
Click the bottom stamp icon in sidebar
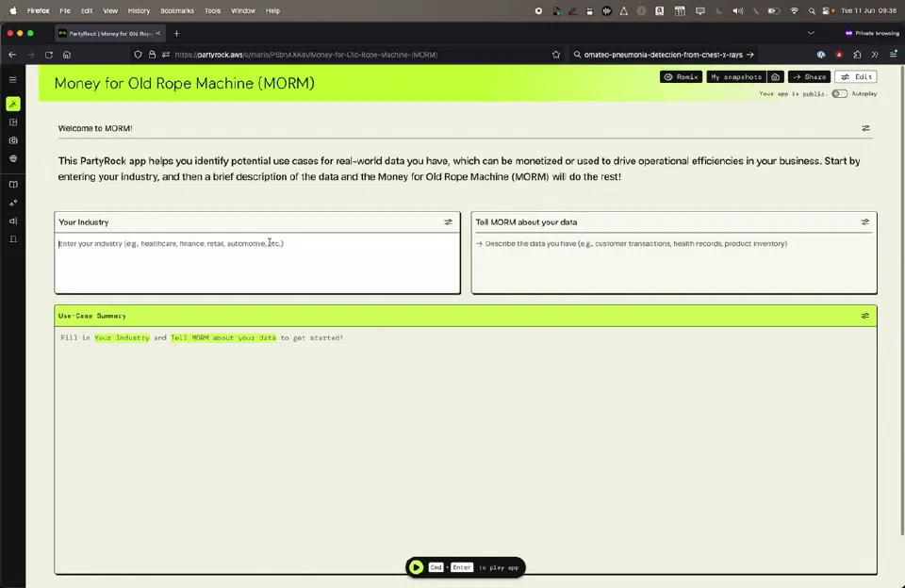[x=12, y=239]
